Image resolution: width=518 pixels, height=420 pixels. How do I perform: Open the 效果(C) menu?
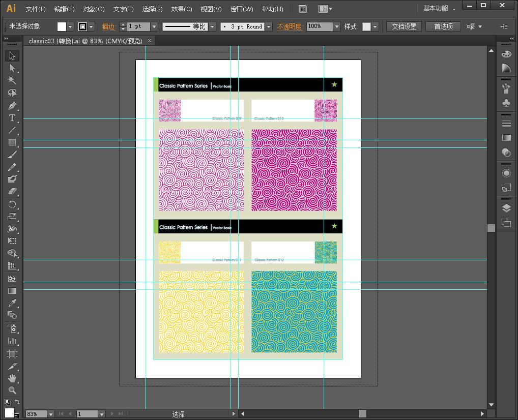tap(182, 9)
